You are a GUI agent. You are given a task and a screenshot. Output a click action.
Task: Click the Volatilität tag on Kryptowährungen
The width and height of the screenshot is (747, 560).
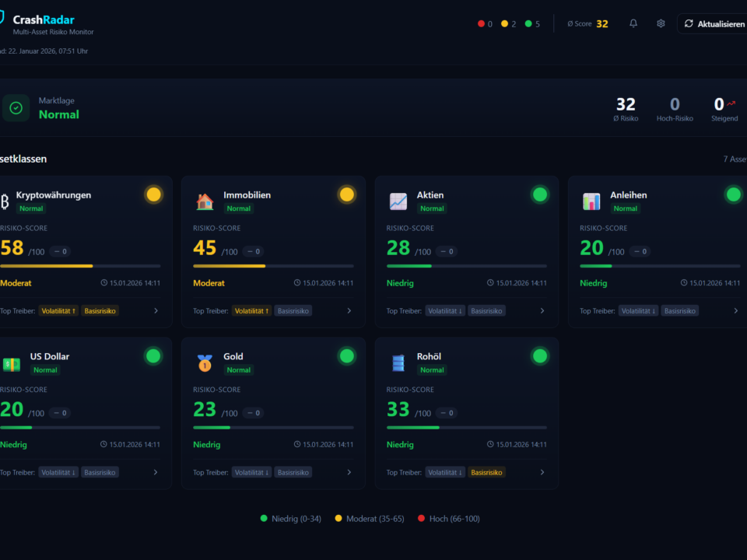(58, 311)
